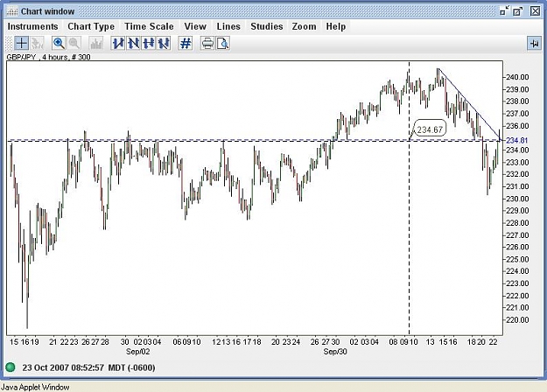This screenshot has height=392, width=547.
Task: Select the crosshair cursor tool
Action: 22,43
